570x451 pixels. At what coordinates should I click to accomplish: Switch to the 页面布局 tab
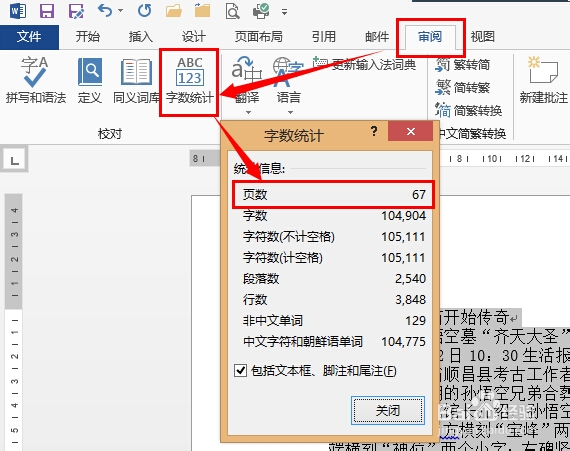click(258, 37)
